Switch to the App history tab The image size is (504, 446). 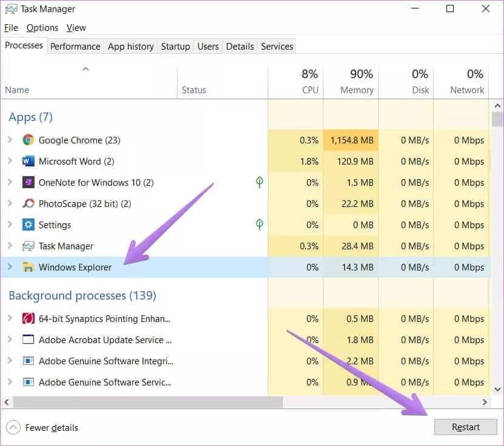pyautogui.click(x=130, y=47)
